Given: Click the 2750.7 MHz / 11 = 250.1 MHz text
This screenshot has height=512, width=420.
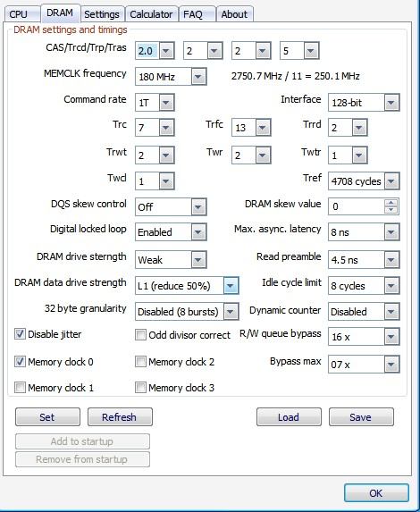Looking at the screenshot, I should (x=295, y=77).
